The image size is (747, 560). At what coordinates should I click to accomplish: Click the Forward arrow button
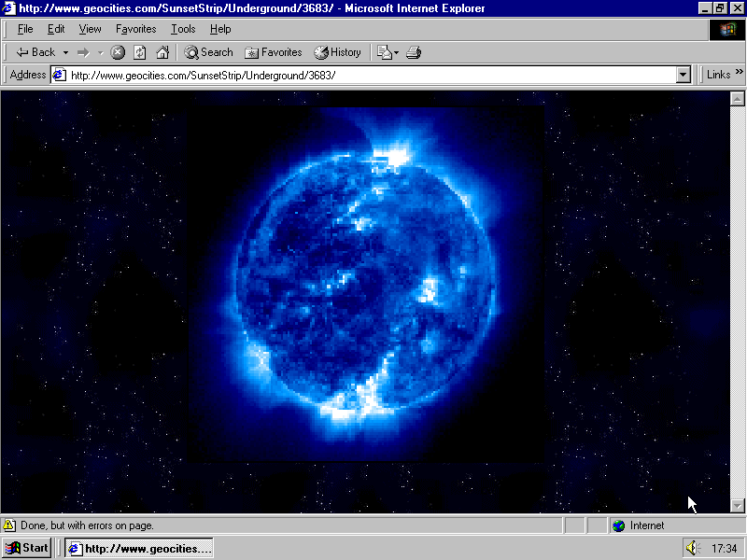83,52
